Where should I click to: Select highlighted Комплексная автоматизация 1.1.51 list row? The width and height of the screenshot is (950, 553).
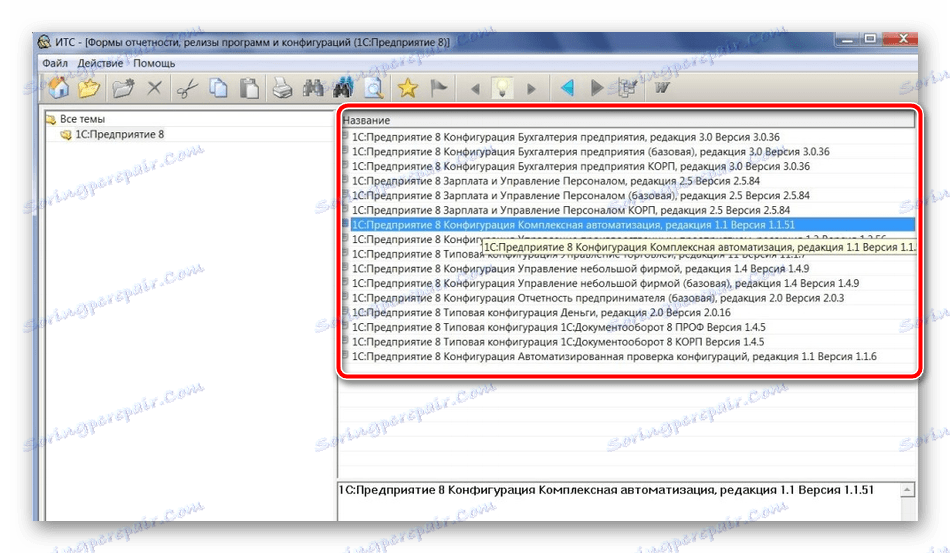coord(628,225)
